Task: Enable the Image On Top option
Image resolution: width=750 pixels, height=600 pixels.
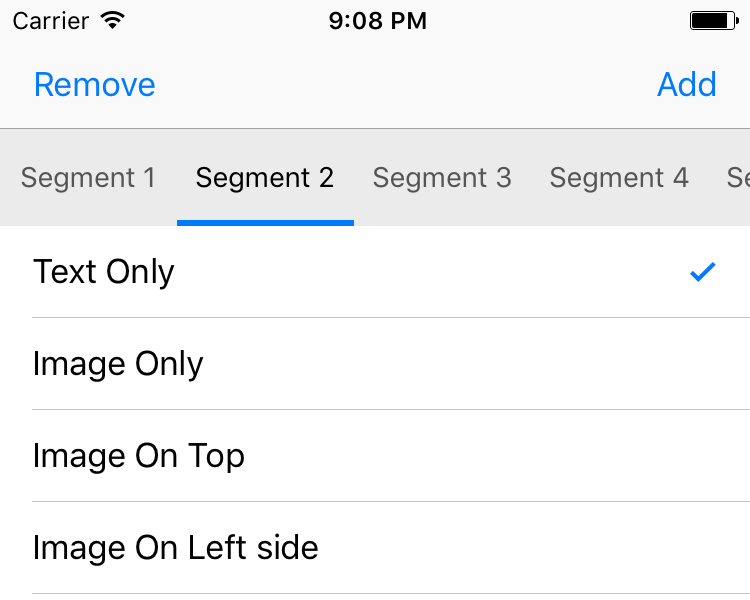Action: pos(139,456)
